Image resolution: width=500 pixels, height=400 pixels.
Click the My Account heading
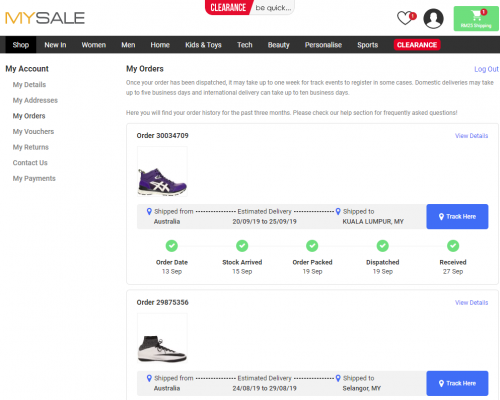tap(27, 69)
